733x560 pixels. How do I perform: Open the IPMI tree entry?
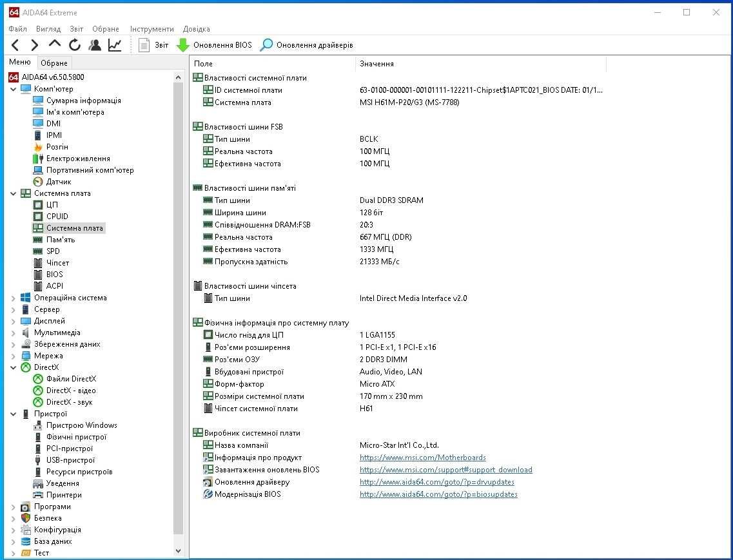48,135
